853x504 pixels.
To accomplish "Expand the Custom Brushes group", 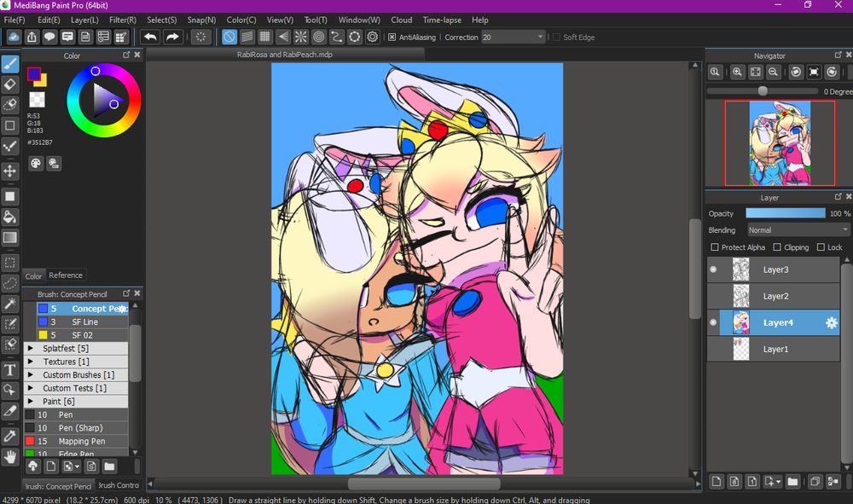I will (31, 375).
